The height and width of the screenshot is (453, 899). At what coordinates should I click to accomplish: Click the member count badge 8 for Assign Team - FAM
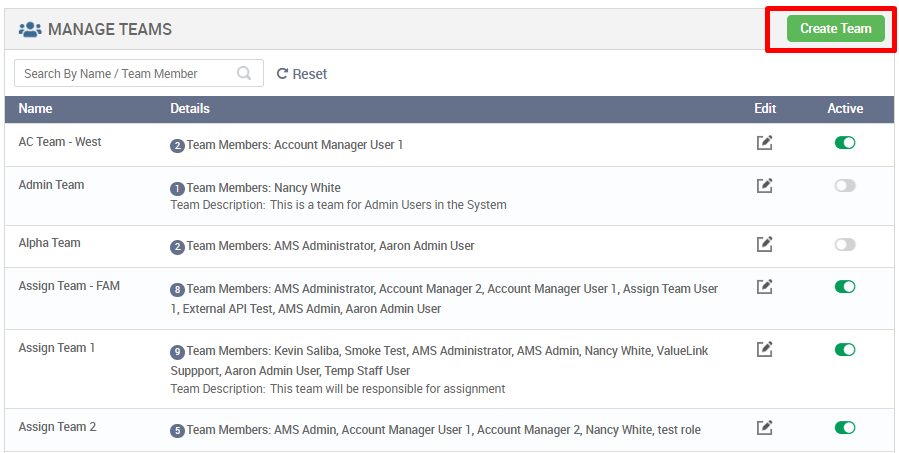(x=177, y=290)
